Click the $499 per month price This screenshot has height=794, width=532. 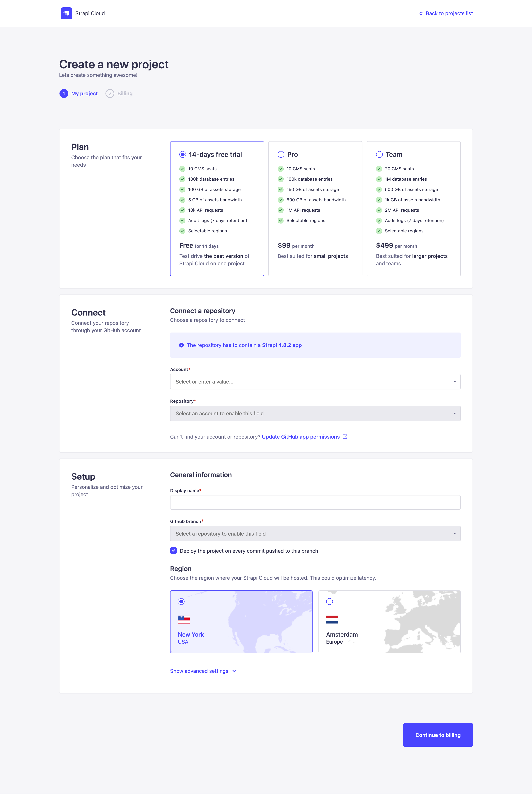pyautogui.click(x=396, y=245)
